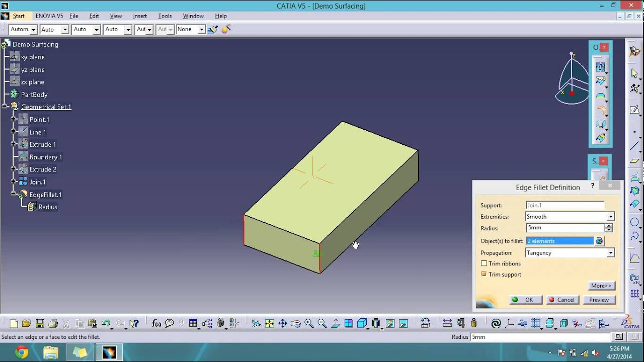Expand options with the More>> button
The image size is (644, 362).
tap(602, 286)
